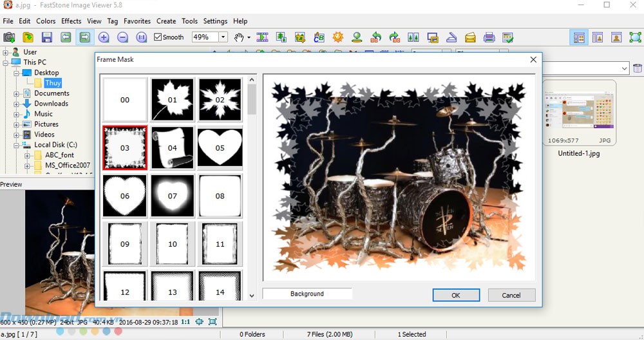Switch to Full Screen view icon

point(635,37)
